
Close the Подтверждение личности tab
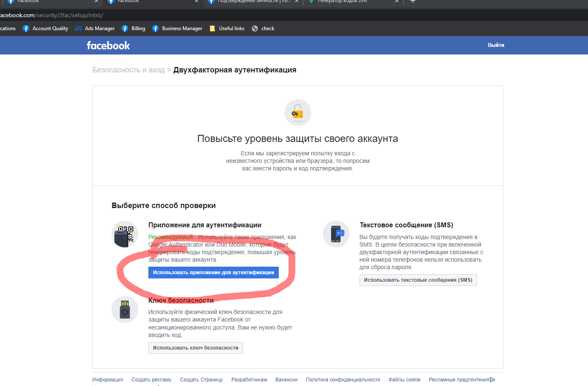297,1
